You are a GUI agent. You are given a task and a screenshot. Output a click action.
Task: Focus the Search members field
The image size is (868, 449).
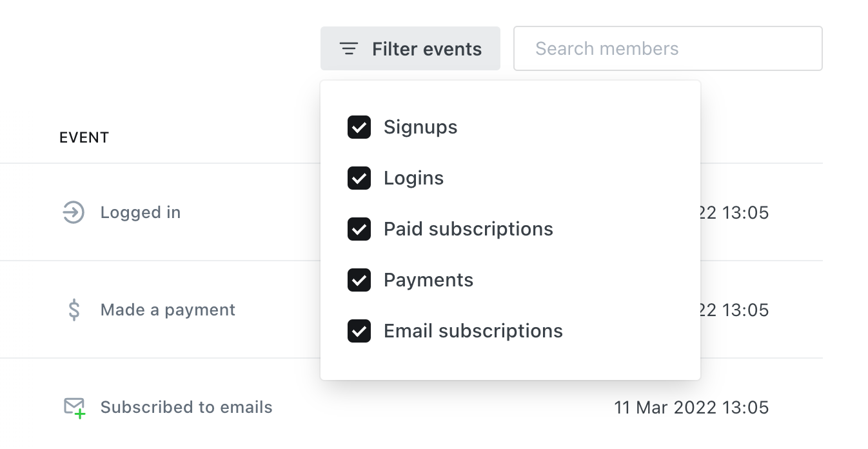coord(668,48)
